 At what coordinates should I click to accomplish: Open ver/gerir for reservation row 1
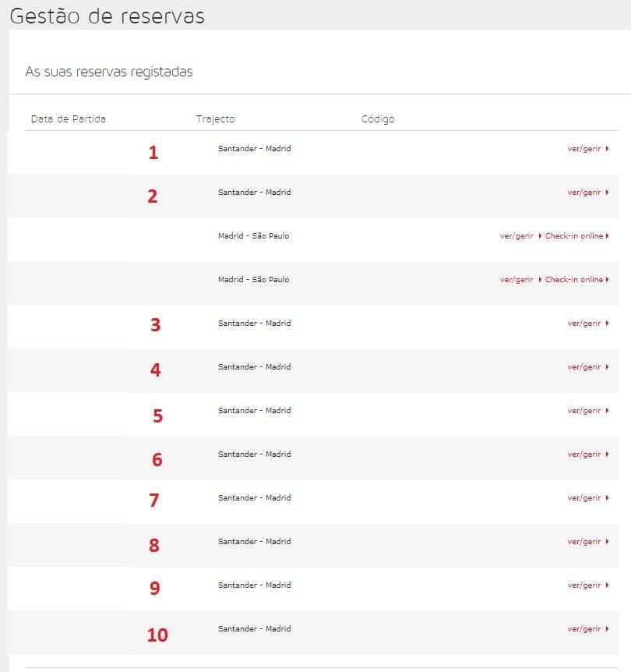(x=584, y=149)
